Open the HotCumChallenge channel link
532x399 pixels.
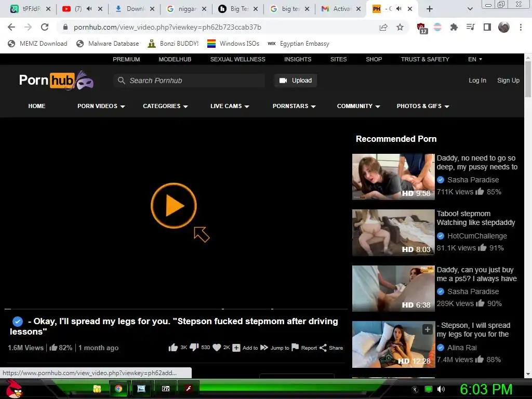pos(477,236)
